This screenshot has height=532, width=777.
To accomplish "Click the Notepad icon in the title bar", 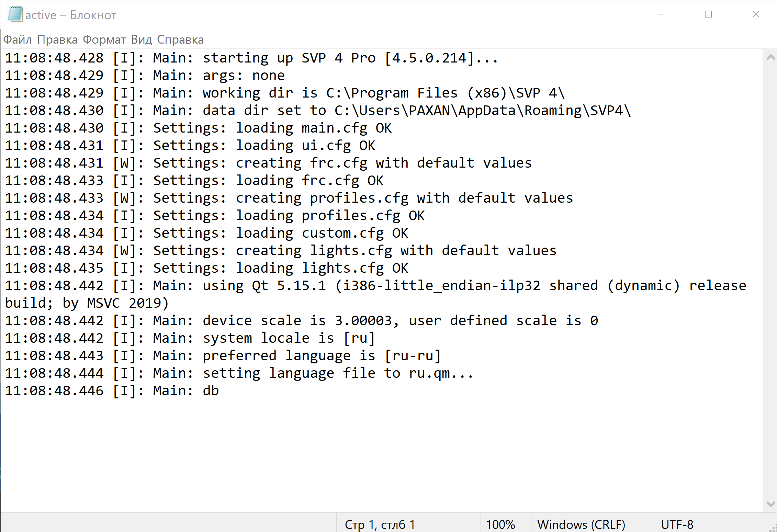I will (15, 14).
